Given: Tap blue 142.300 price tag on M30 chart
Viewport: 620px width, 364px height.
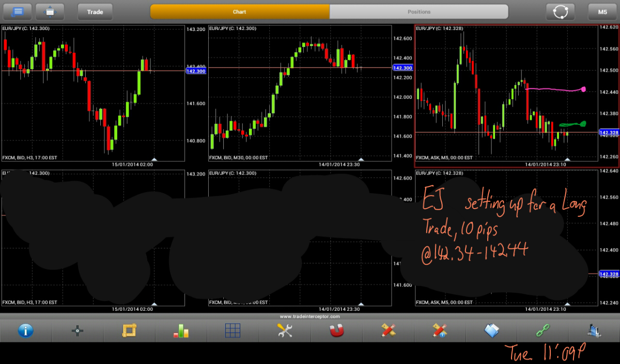Looking at the screenshot, I should (x=402, y=68).
